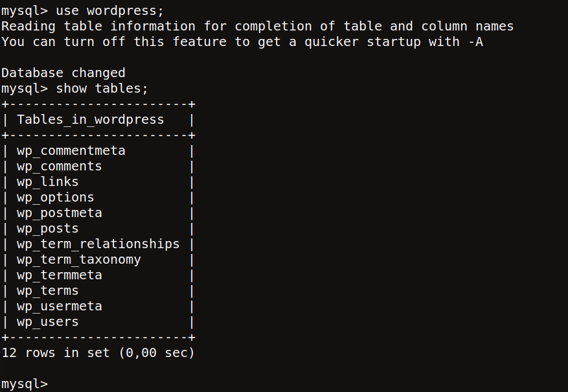Click wp_term_relationships in the output
Image resolution: width=568 pixels, height=392 pixels.
pos(98,244)
